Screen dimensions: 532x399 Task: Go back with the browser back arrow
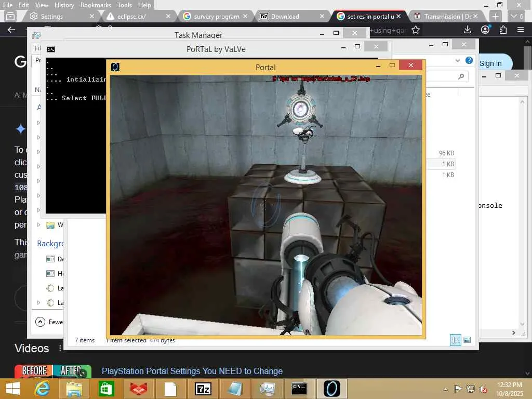(x=11, y=30)
